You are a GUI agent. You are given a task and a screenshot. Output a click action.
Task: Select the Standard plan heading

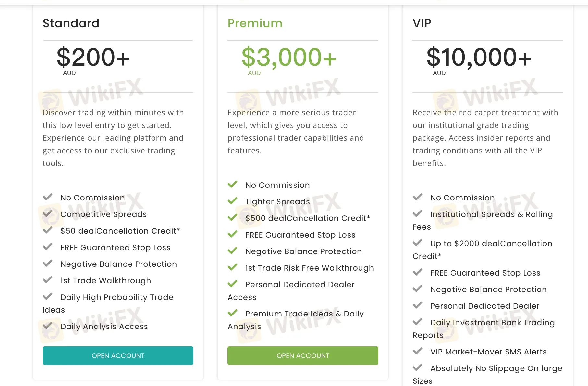71,23
